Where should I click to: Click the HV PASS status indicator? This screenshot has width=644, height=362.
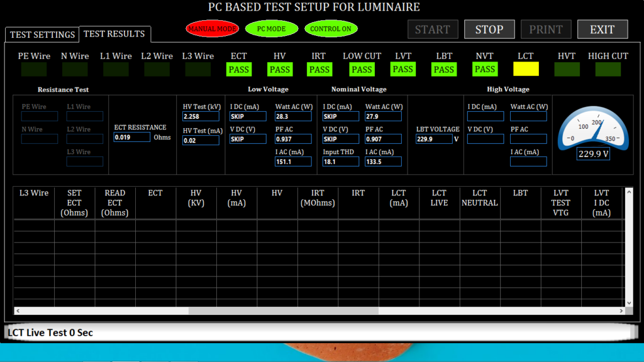[x=280, y=69]
